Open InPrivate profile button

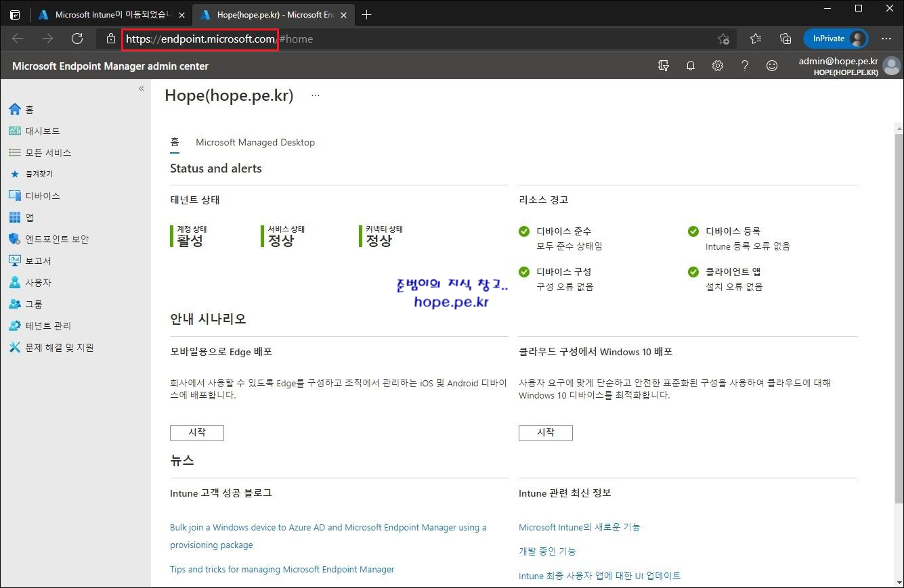(836, 39)
